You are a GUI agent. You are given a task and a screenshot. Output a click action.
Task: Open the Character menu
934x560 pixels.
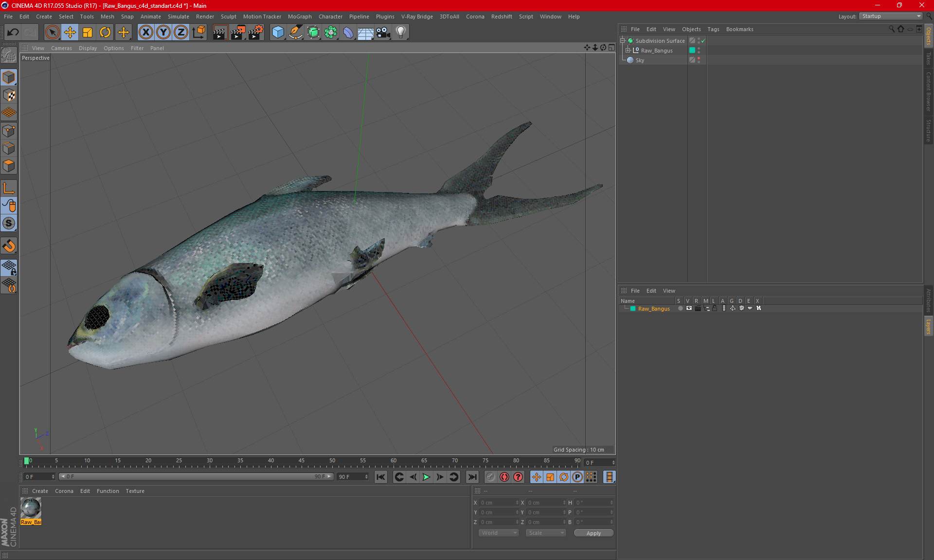click(x=330, y=17)
